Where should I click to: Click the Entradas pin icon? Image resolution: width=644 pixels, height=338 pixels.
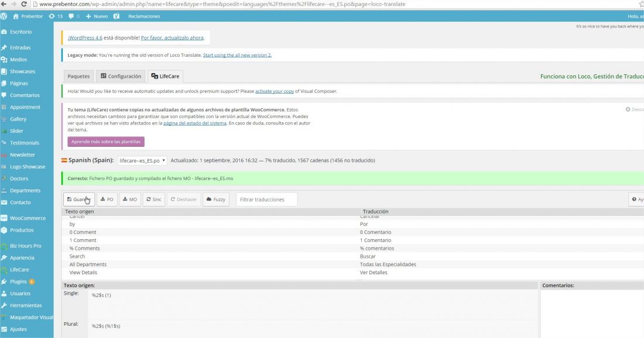[x=4, y=47]
